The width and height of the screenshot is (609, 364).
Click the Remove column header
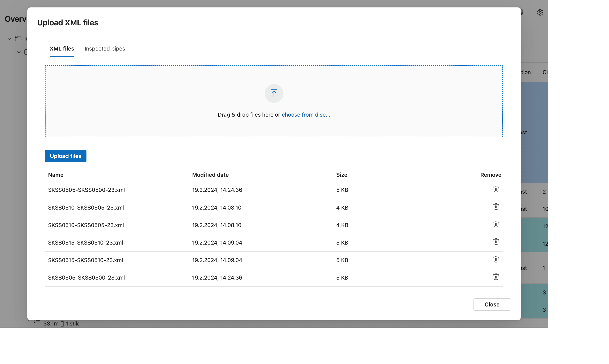(491, 175)
